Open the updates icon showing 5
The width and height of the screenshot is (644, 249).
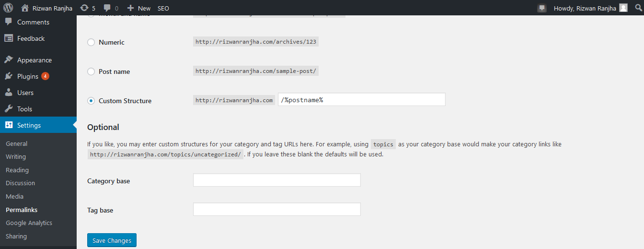84,8
